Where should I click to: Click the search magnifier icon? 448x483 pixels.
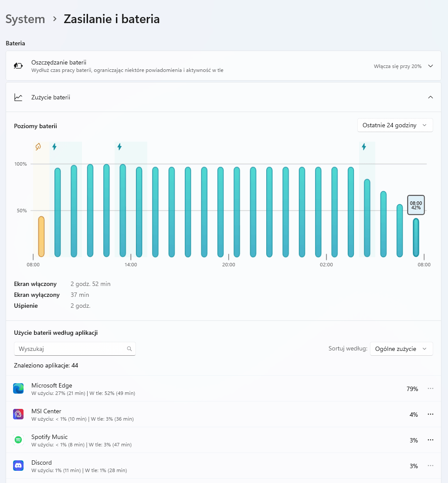(129, 349)
